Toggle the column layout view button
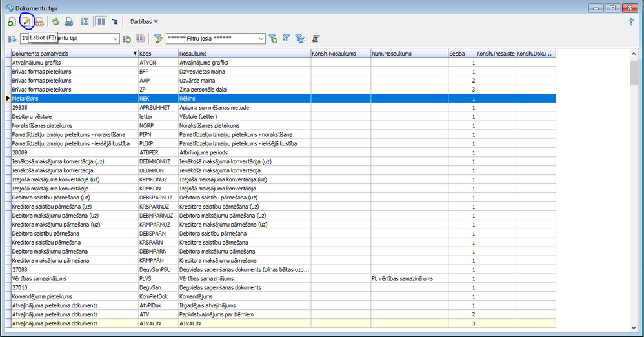This screenshot has width=644, height=337. (101, 22)
